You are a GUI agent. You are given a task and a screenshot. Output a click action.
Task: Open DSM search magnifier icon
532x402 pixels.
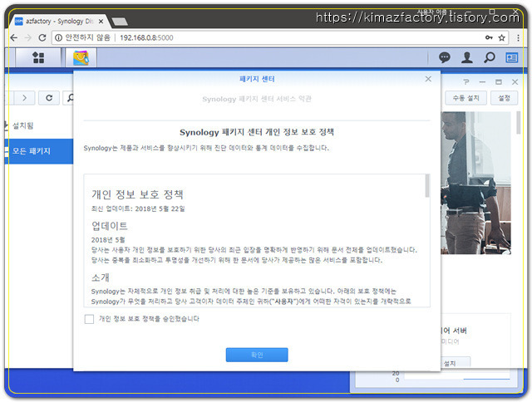[x=490, y=57]
